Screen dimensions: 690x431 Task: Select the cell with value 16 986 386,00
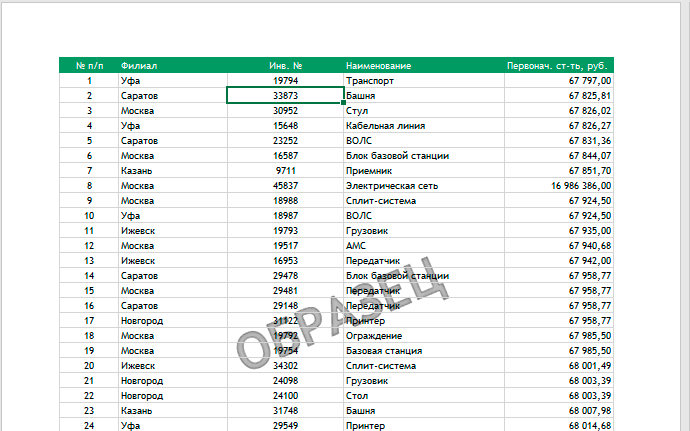(559, 186)
